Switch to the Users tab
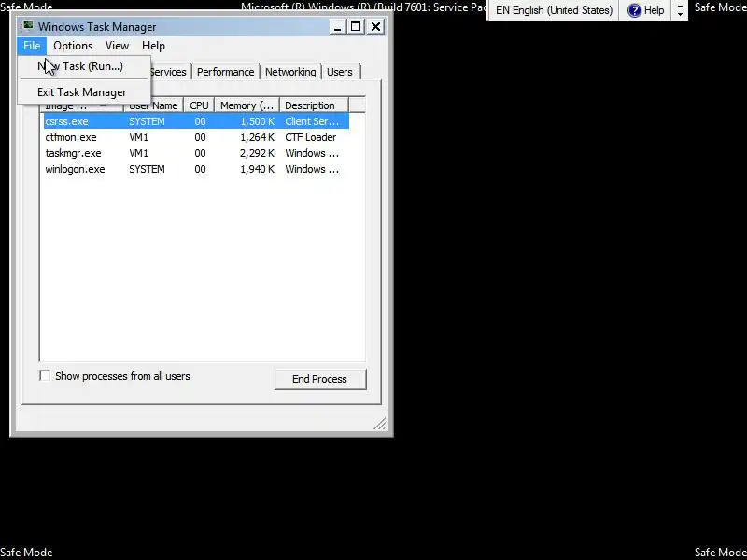Screen dimensions: 747x560 [x=340, y=72]
